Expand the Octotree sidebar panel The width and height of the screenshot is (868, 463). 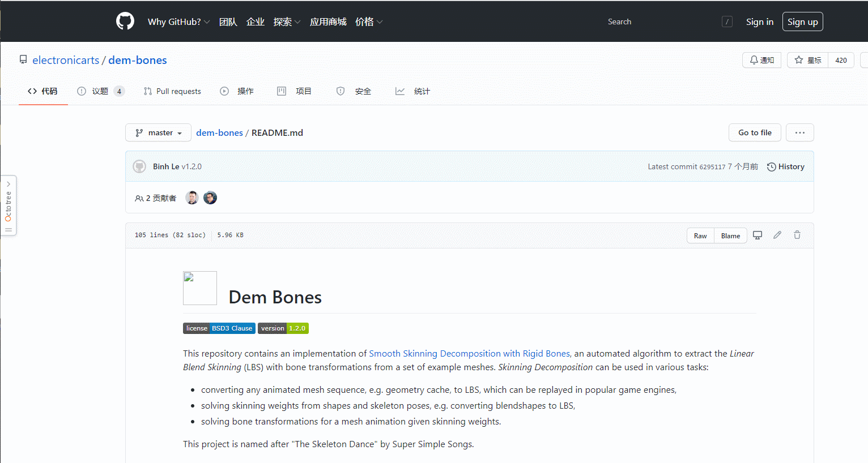pyautogui.click(x=8, y=184)
